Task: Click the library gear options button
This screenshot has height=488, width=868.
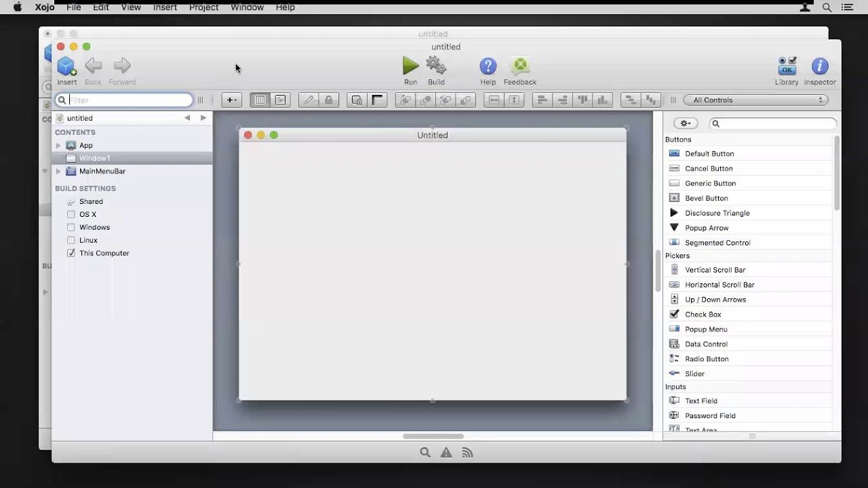Action: [686, 123]
